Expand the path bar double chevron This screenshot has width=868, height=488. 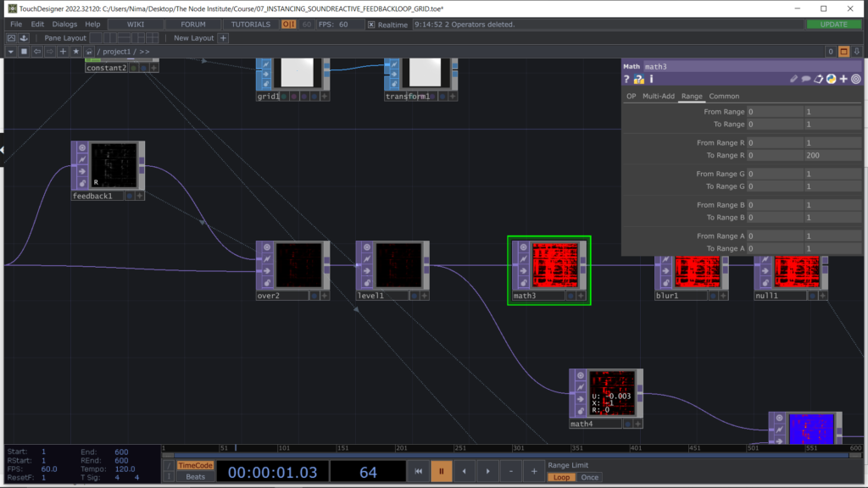coord(144,52)
